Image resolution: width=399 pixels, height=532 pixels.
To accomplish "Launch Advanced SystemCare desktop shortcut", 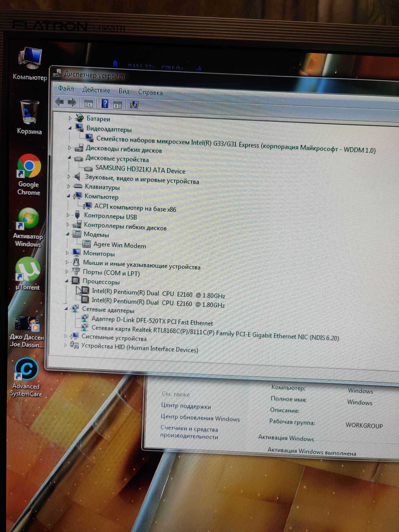I will 26,378.
